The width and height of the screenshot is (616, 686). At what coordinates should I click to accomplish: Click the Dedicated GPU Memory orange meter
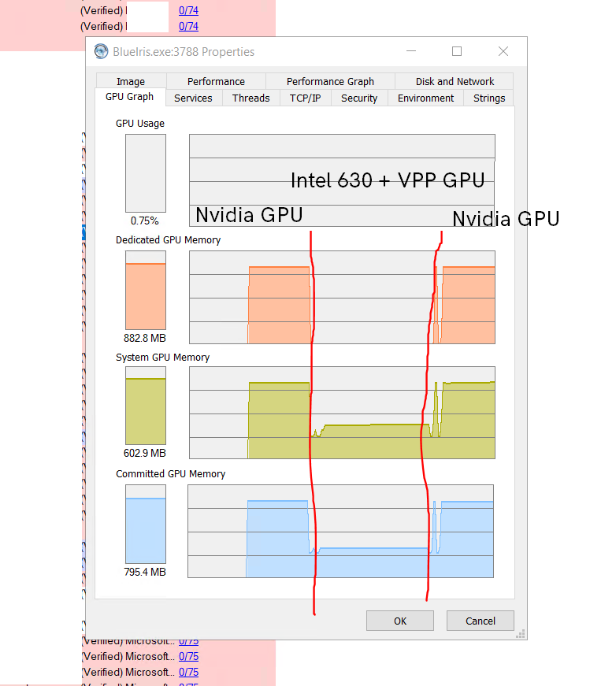point(146,290)
